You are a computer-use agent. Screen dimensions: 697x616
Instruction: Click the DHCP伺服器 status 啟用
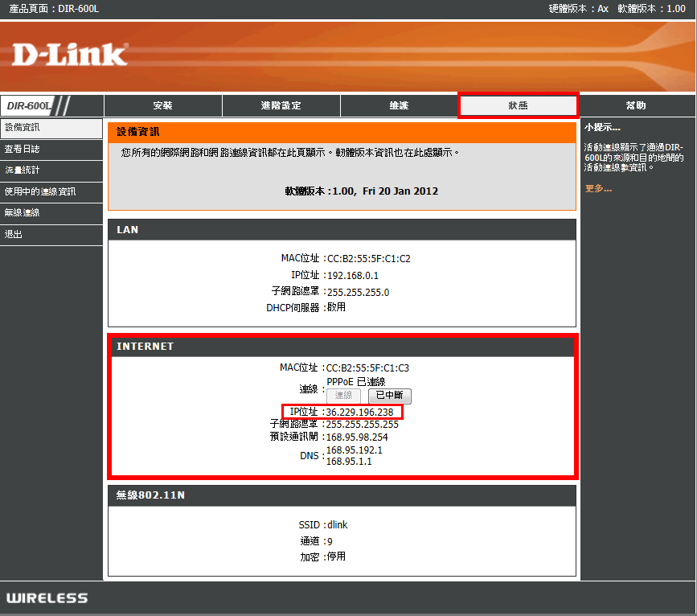(337, 307)
